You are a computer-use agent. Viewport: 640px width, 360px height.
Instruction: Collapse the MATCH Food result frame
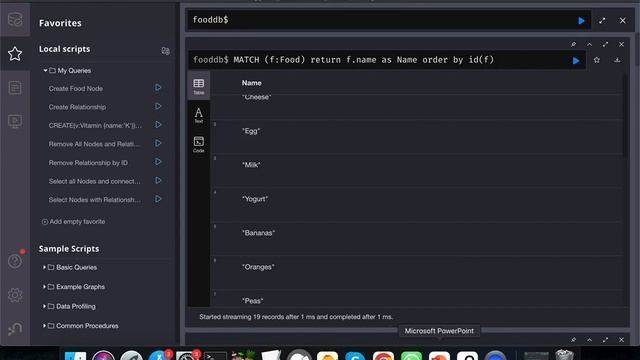point(589,44)
